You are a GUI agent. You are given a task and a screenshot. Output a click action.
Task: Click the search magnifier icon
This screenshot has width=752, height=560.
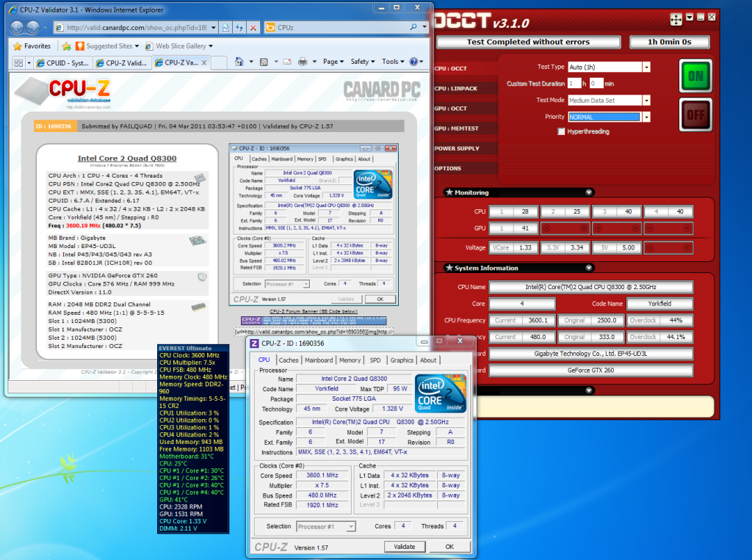(413, 27)
